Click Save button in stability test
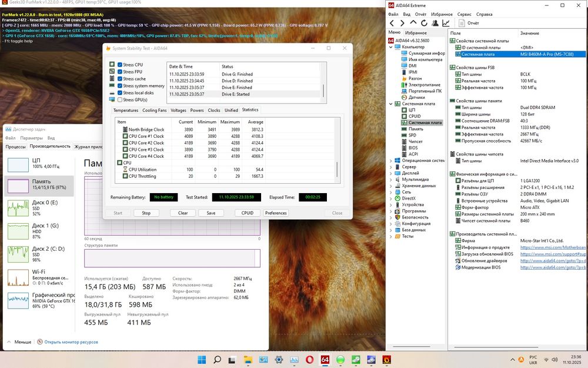 (211, 213)
